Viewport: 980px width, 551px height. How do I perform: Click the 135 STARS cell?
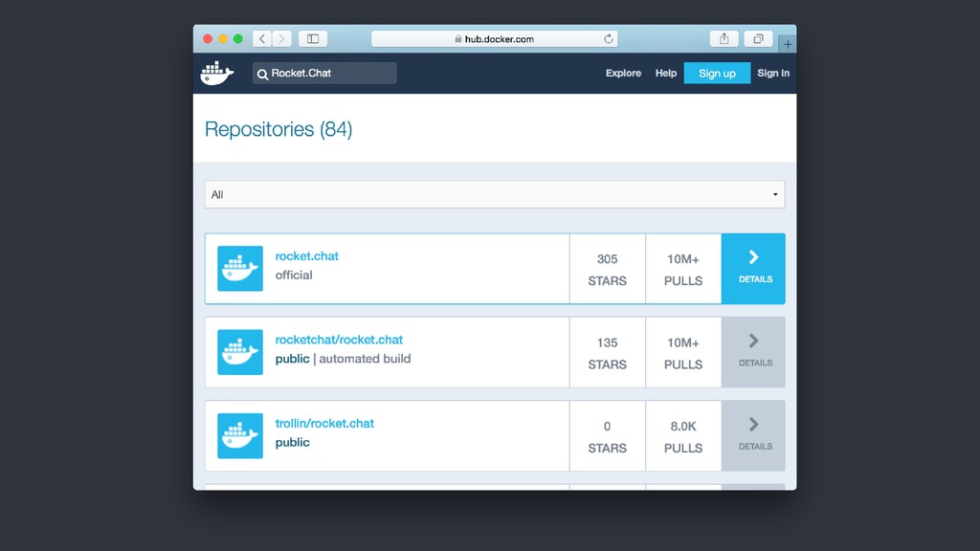point(608,353)
